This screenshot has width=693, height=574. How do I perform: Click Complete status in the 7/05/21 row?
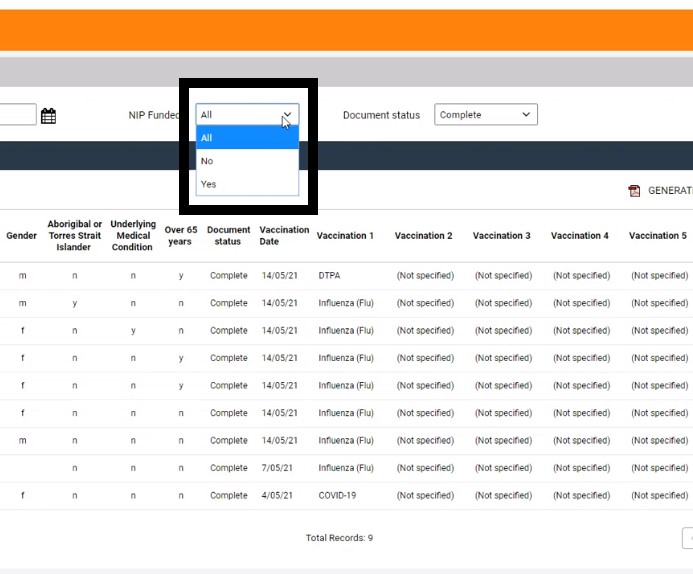pos(228,468)
